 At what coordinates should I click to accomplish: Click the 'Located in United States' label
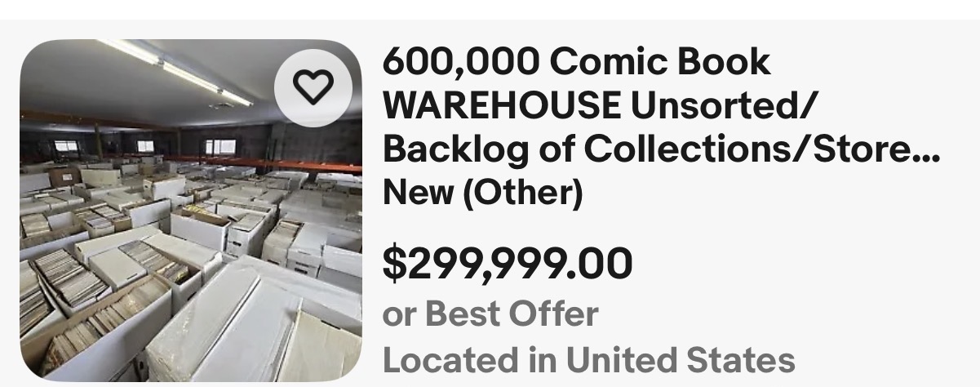point(588,359)
